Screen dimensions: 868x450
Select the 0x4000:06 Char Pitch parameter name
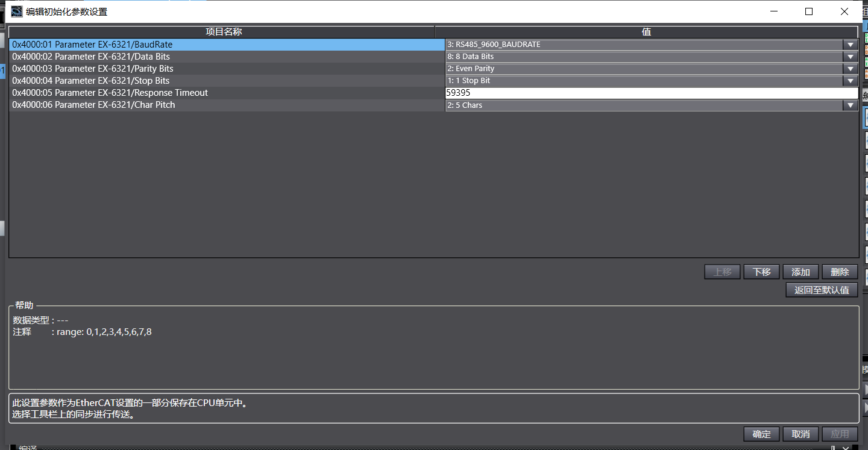tap(93, 105)
